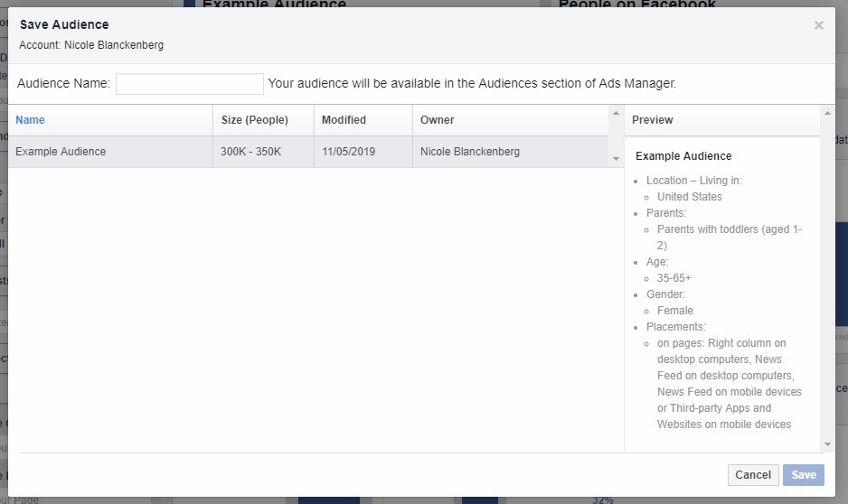
Task: Click the Age label in Preview
Action: click(x=657, y=262)
